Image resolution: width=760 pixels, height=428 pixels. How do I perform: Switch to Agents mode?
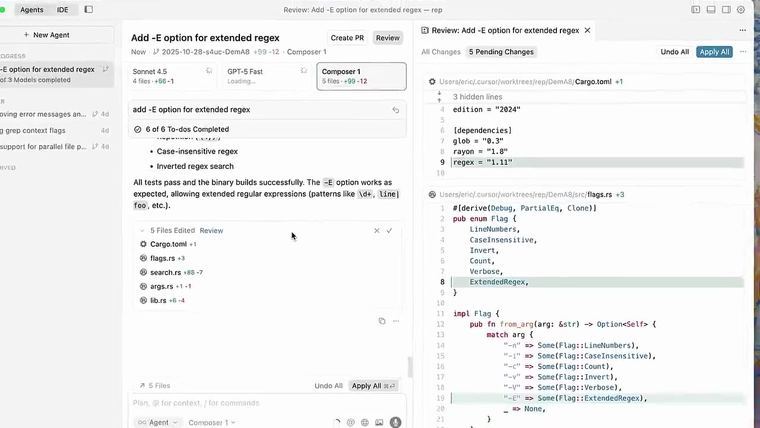coord(32,10)
